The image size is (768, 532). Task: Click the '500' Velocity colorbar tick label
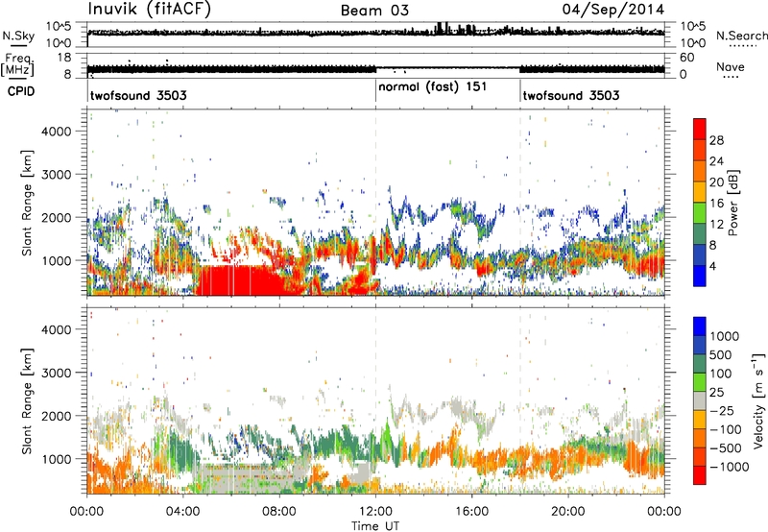[x=721, y=355]
